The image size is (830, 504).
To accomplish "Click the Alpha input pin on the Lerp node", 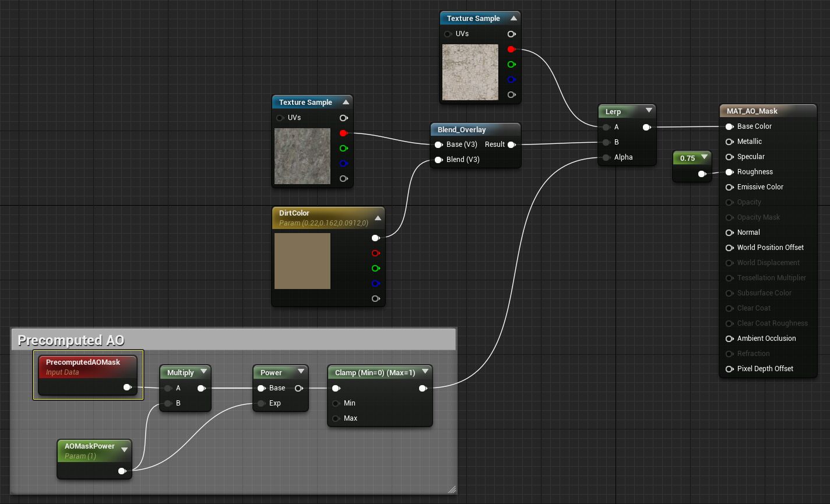I will pyautogui.click(x=606, y=157).
